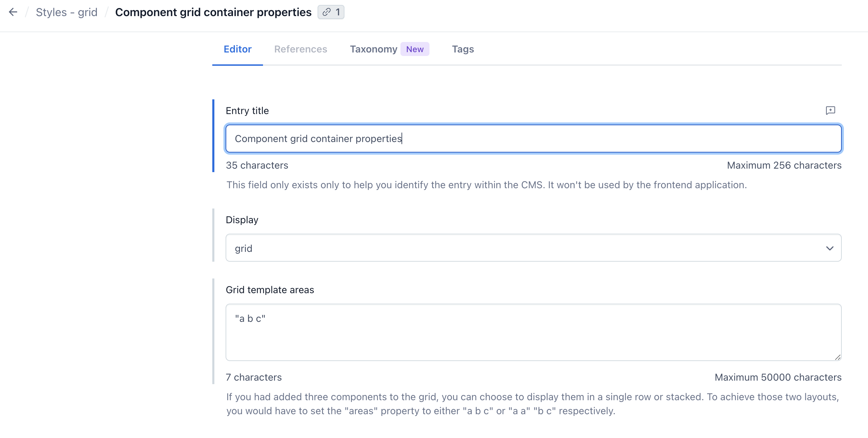Focus the Entry title text input
The image size is (868, 438).
pyautogui.click(x=533, y=139)
